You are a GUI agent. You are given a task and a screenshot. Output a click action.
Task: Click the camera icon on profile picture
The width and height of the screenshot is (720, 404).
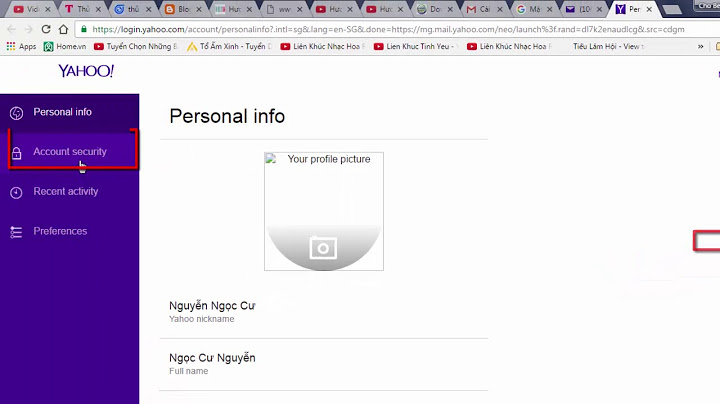323,248
